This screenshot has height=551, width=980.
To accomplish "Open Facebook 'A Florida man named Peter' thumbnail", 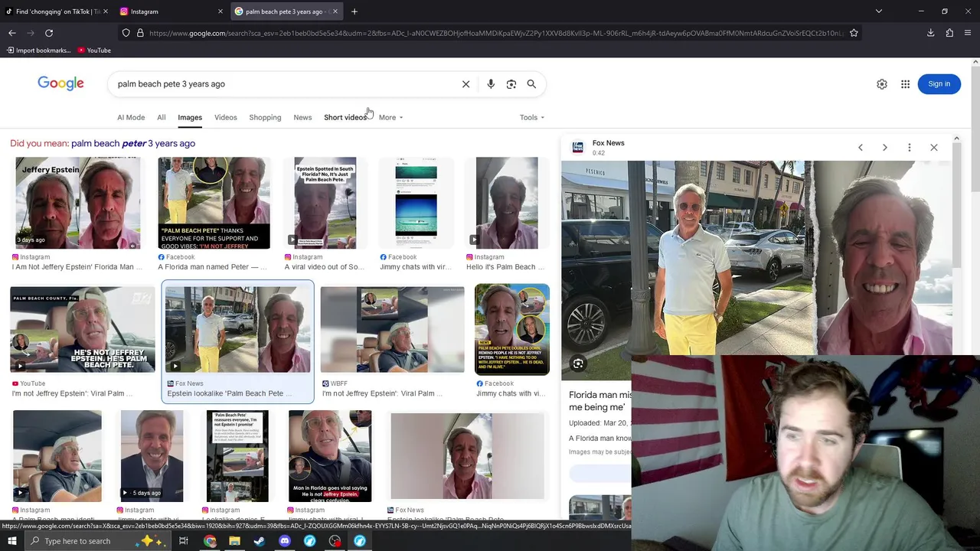I will [214, 203].
